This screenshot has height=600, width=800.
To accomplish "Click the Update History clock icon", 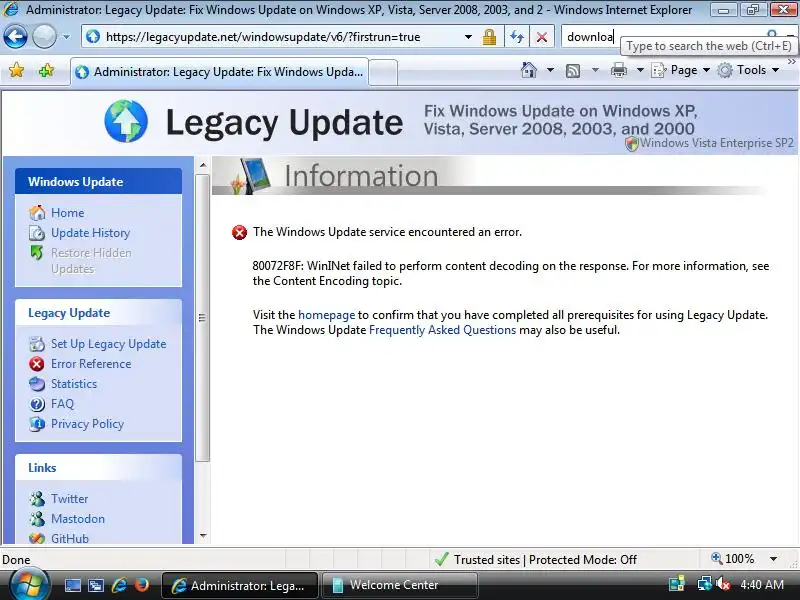I will coord(37,233).
